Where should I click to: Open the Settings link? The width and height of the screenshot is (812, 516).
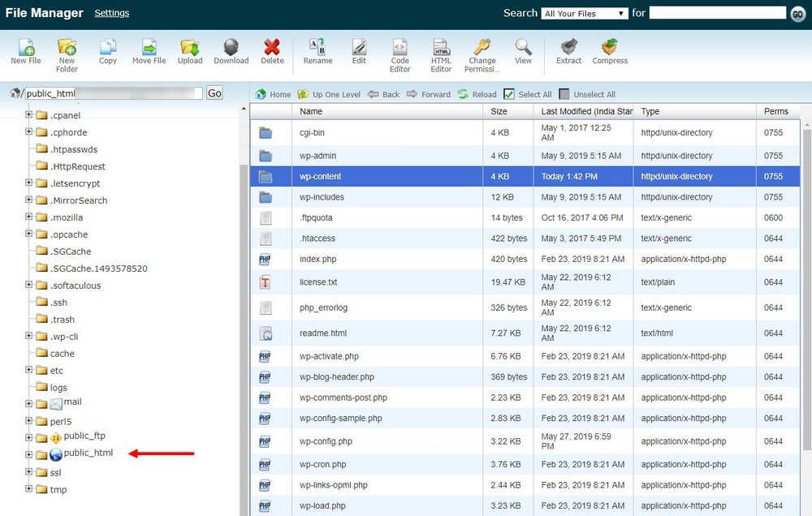point(112,13)
